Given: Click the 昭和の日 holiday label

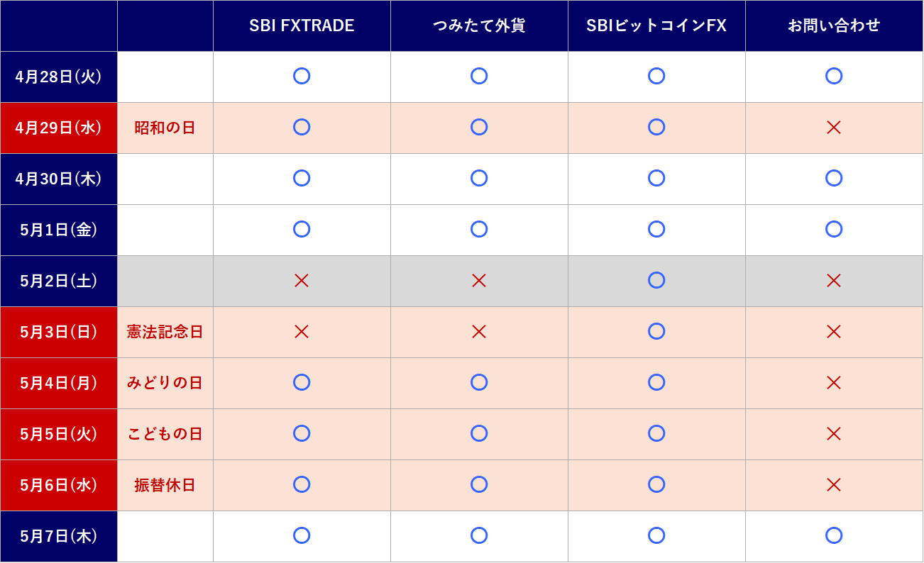Looking at the screenshot, I should point(165,128).
